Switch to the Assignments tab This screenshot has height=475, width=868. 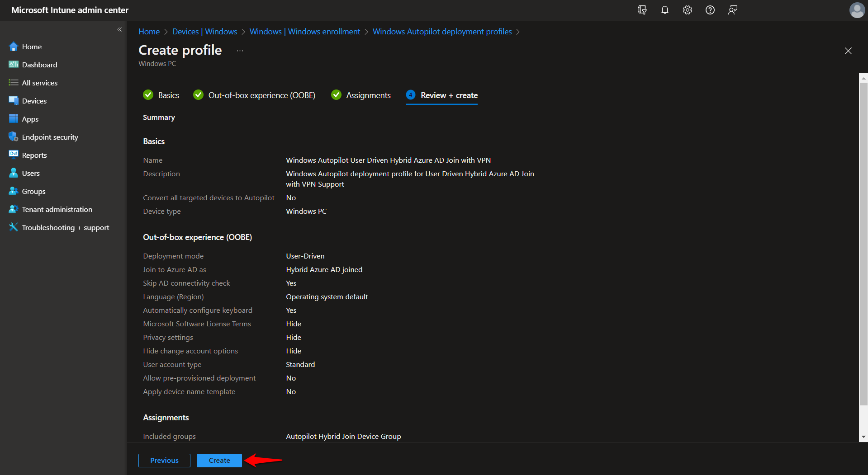[368, 95]
